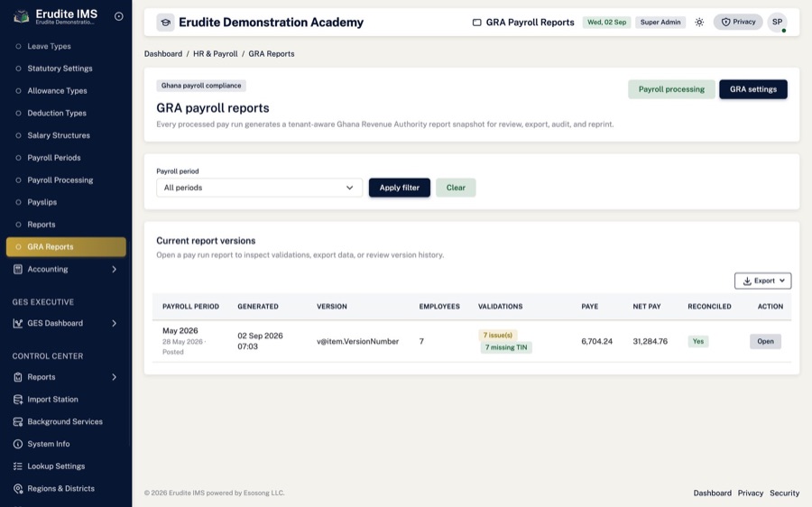
Task: Click the Privacy shield button
Action: click(738, 22)
